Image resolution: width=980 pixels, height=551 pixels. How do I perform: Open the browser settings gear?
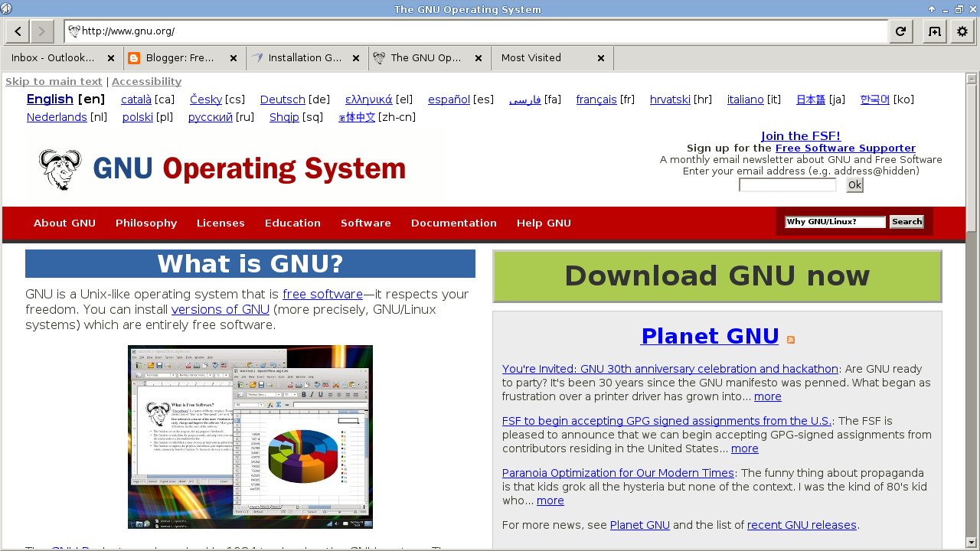(x=962, y=31)
